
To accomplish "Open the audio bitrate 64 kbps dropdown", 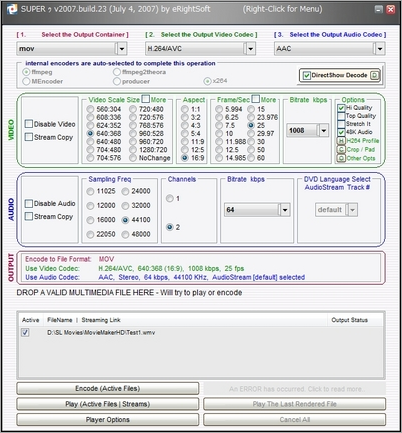I will pos(285,210).
